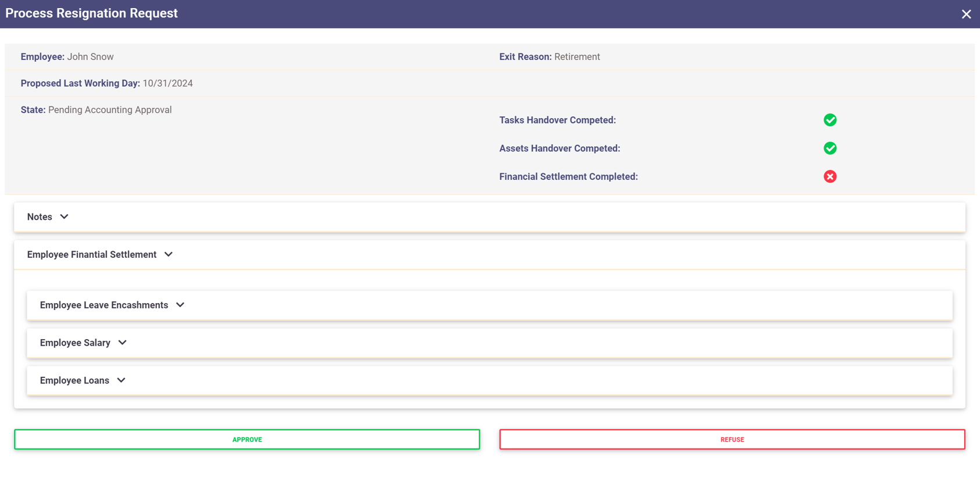Select the Employee Salary section label
The width and height of the screenshot is (980, 477).
pyautogui.click(x=75, y=343)
